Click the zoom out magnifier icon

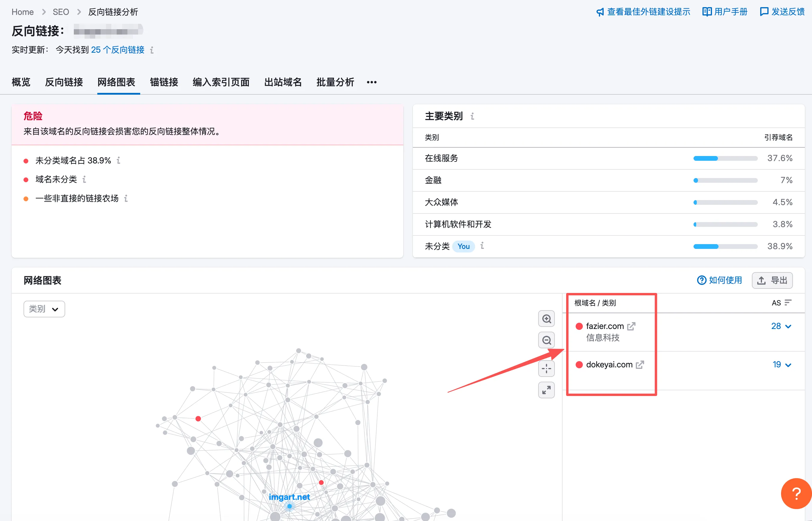click(546, 340)
